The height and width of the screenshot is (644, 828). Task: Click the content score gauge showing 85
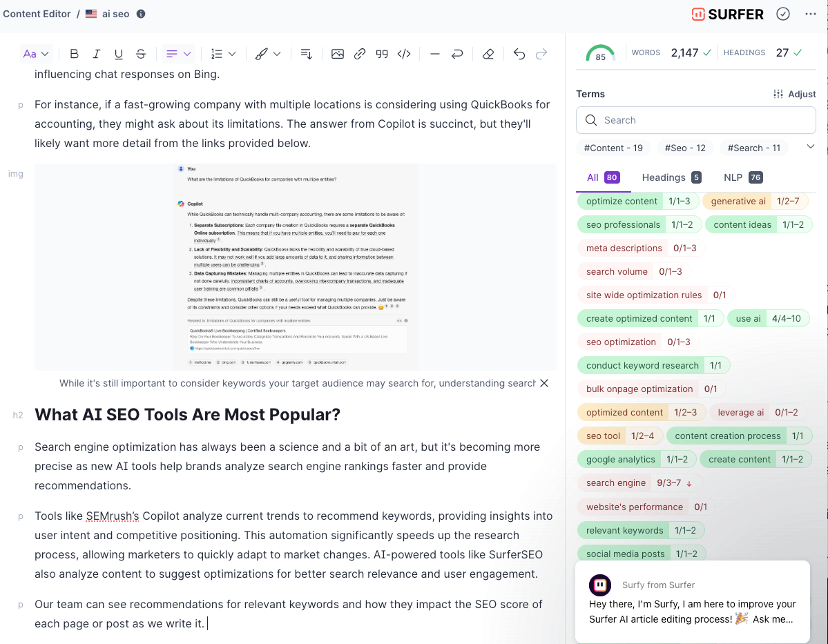point(600,53)
